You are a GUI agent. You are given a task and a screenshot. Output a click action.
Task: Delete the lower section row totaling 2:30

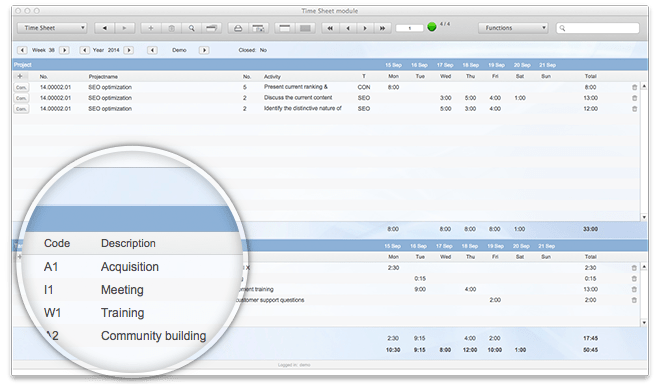tap(634, 268)
